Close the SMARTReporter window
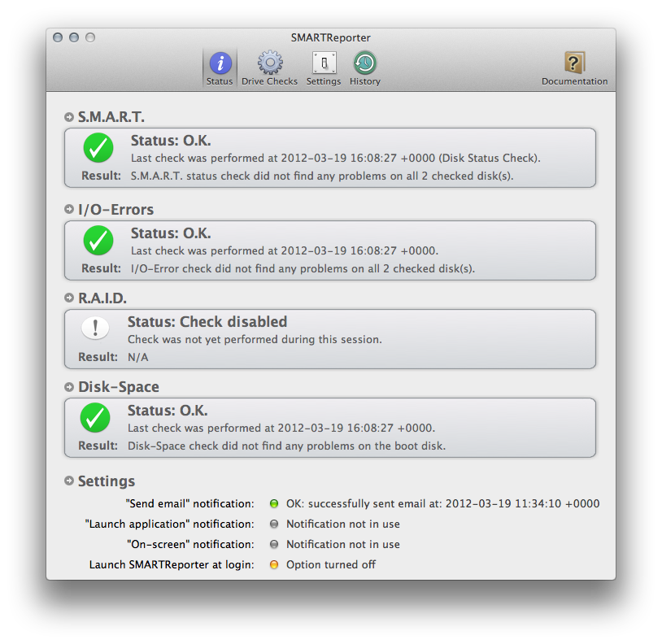 click(58, 37)
